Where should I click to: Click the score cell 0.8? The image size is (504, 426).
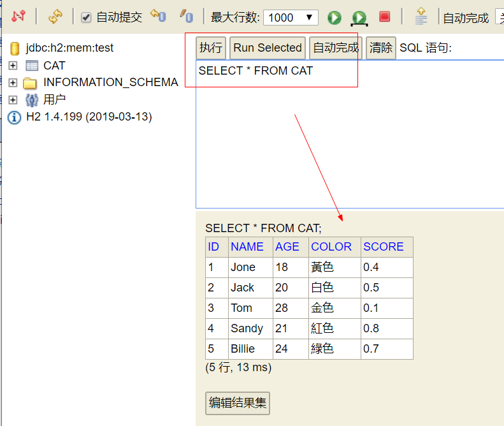point(387,328)
